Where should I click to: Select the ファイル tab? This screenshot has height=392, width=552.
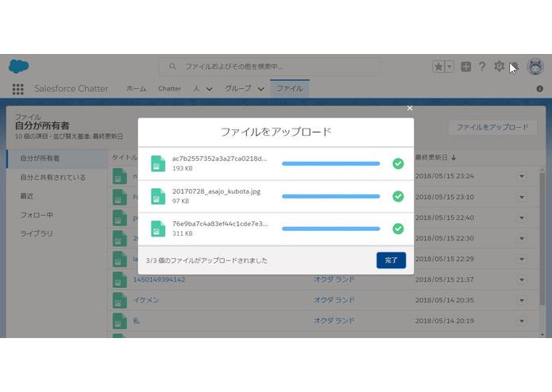click(290, 89)
